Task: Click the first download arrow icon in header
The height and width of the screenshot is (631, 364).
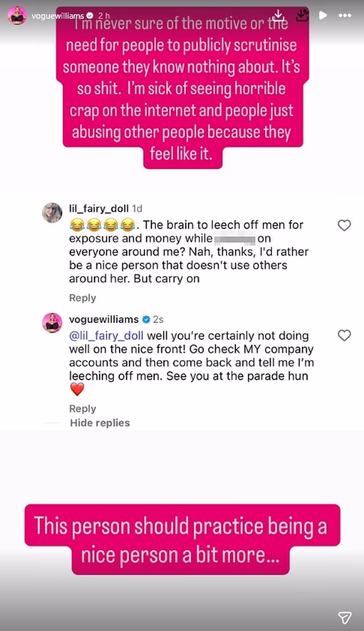Action: click(x=278, y=15)
